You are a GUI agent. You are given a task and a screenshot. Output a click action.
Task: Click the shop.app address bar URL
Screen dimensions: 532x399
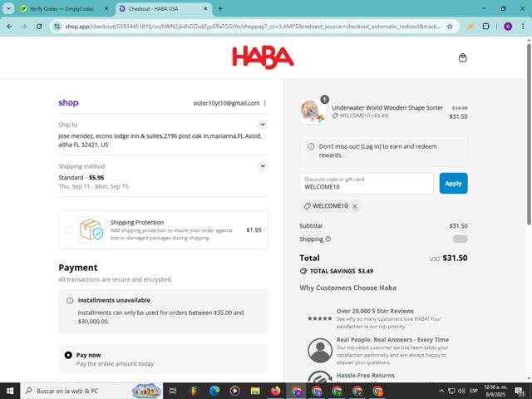253,27
